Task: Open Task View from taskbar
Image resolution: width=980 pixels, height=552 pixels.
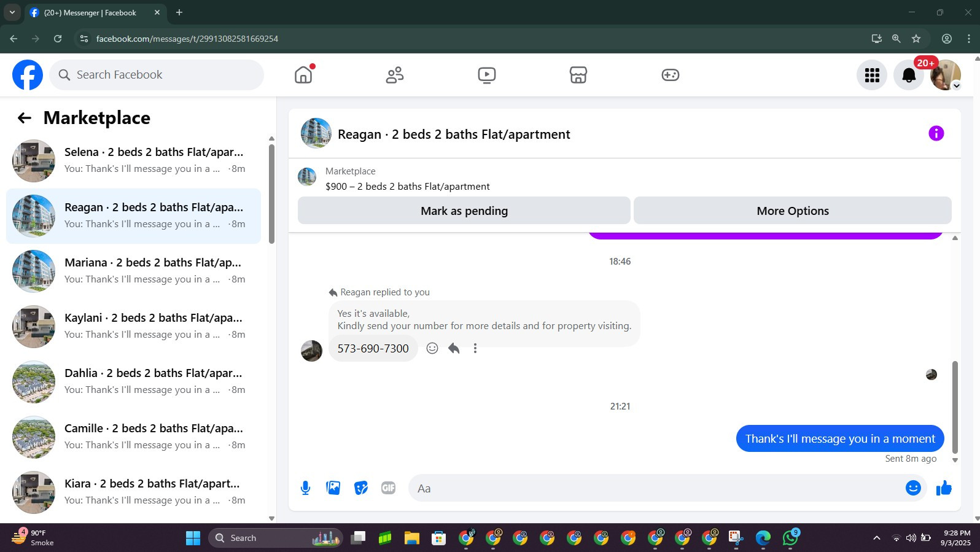Action: pos(357,538)
